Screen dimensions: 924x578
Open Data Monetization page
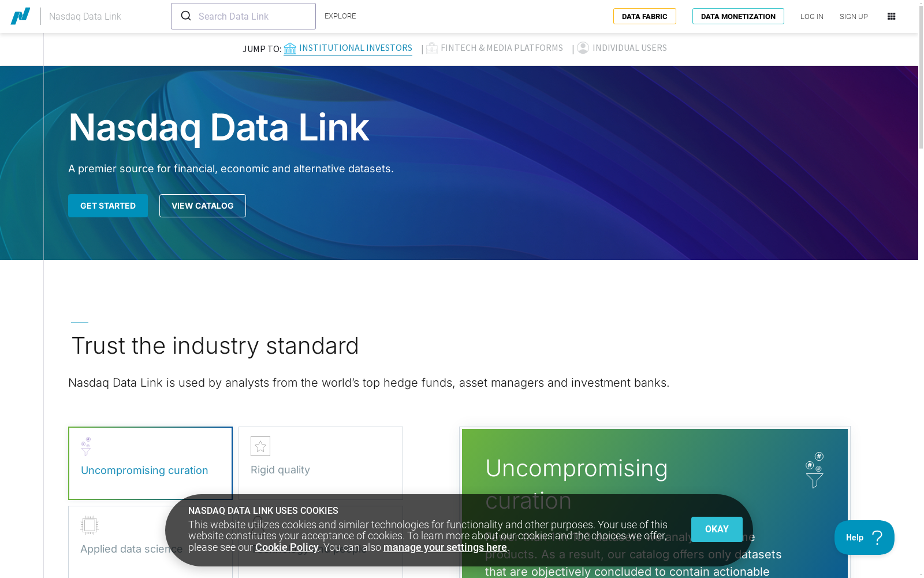point(738,16)
